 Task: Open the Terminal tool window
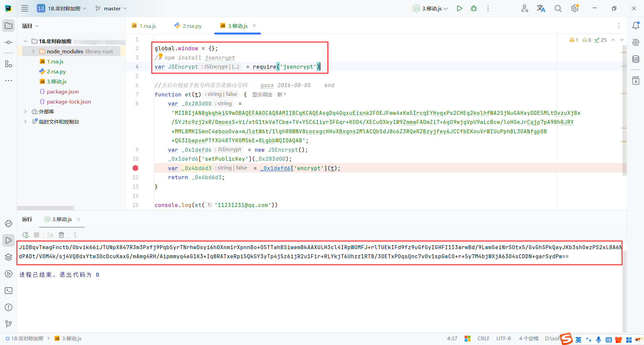(x=8, y=290)
